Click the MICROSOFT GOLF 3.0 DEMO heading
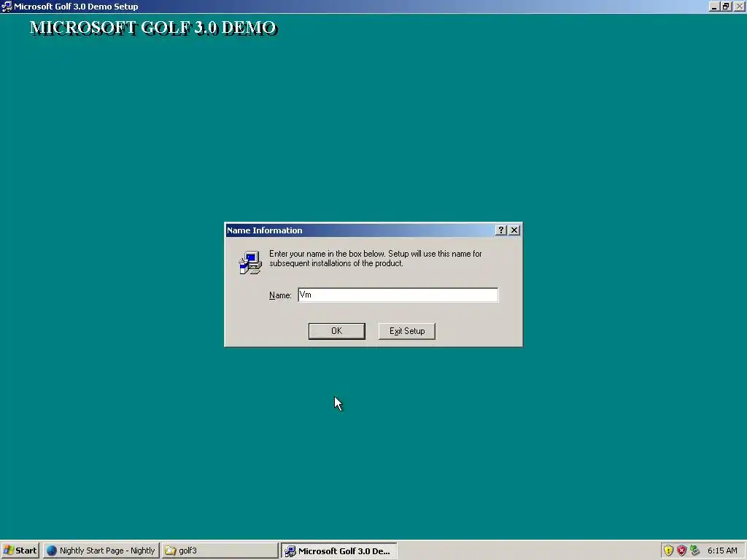This screenshot has width=747, height=560. (153, 28)
